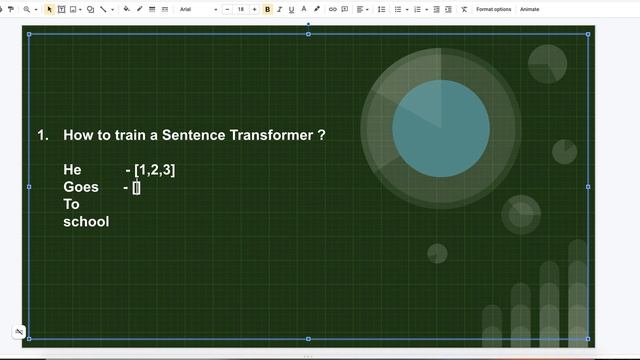Click the Insert link icon
The width and height of the screenshot is (640, 360).
[x=333, y=9]
